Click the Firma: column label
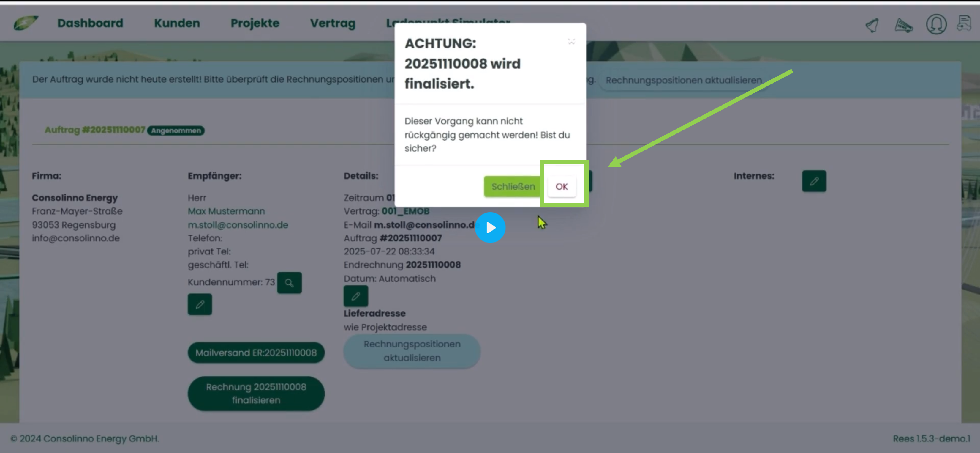Viewport: 980px width, 453px height. [46, 176]
